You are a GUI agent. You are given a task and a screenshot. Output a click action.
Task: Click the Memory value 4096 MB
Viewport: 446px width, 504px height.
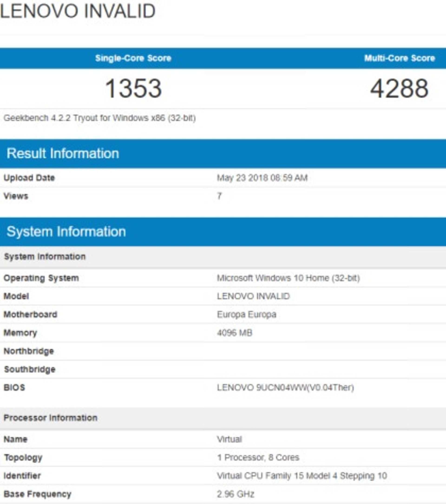point(235,333)
